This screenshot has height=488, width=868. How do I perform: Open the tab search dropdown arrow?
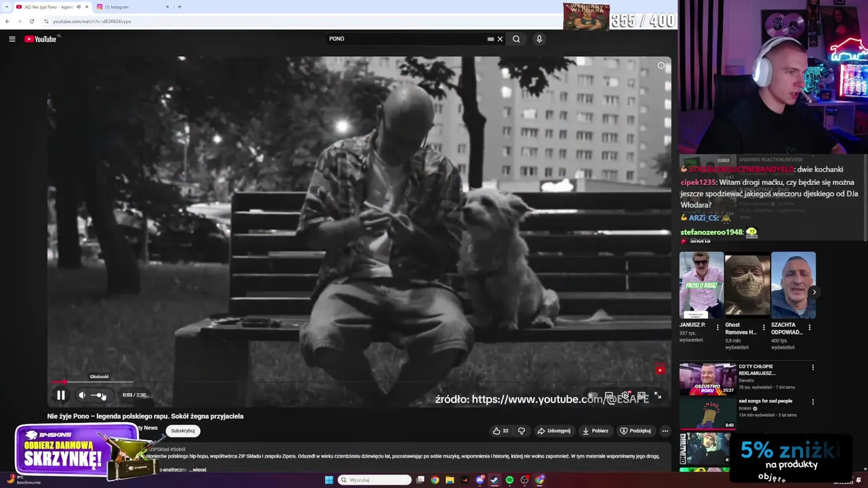7,7
